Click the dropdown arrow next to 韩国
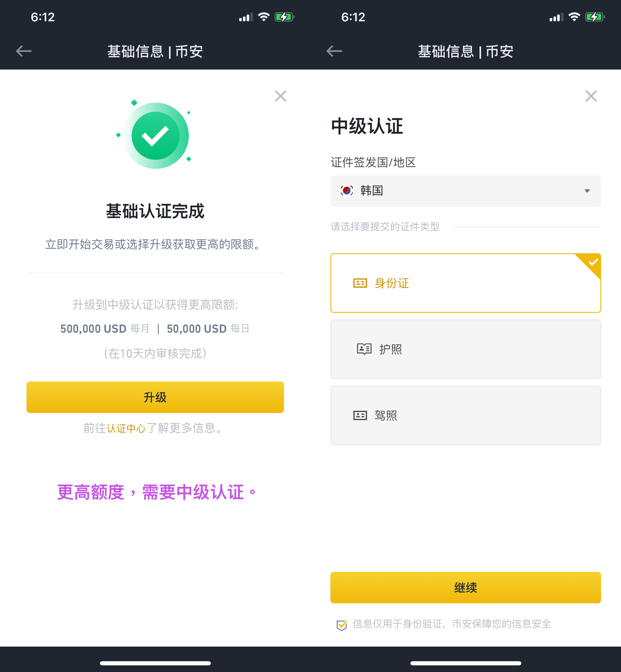Image resolution: width=621 pixels, height=672 pixels. tap(587, 191)
